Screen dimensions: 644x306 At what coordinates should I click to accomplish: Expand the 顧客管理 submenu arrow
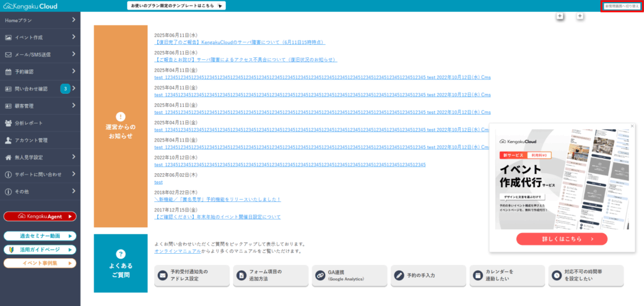click(x=74, y=106)
